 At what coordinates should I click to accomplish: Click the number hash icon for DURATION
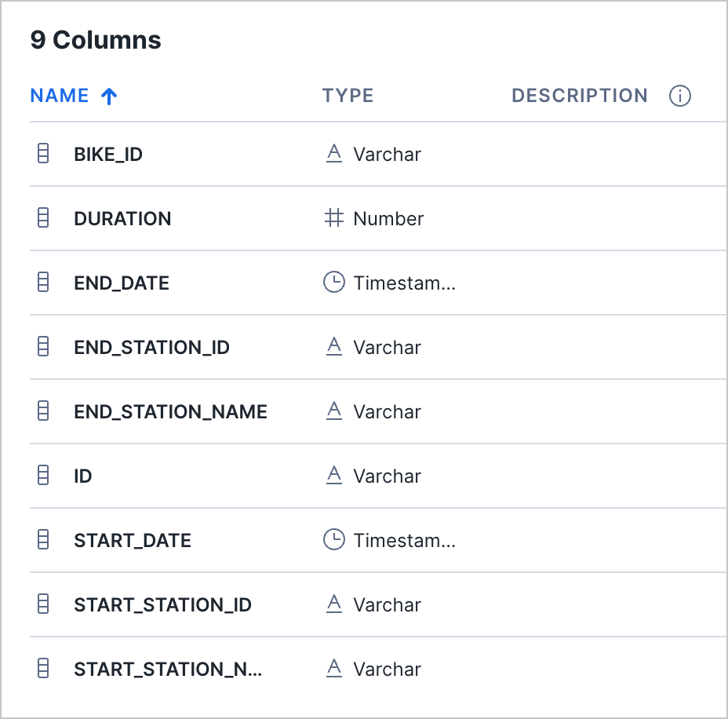334,218
